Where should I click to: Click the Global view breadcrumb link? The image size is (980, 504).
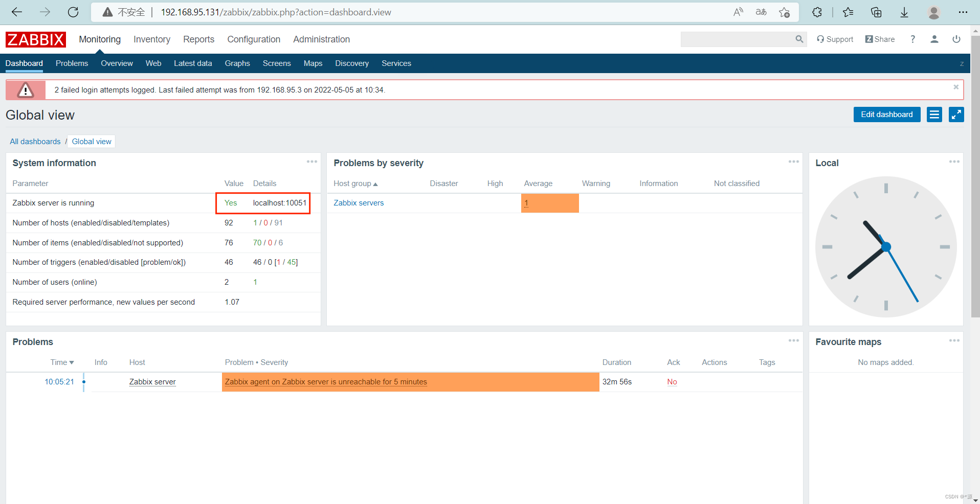click(92, 142)
